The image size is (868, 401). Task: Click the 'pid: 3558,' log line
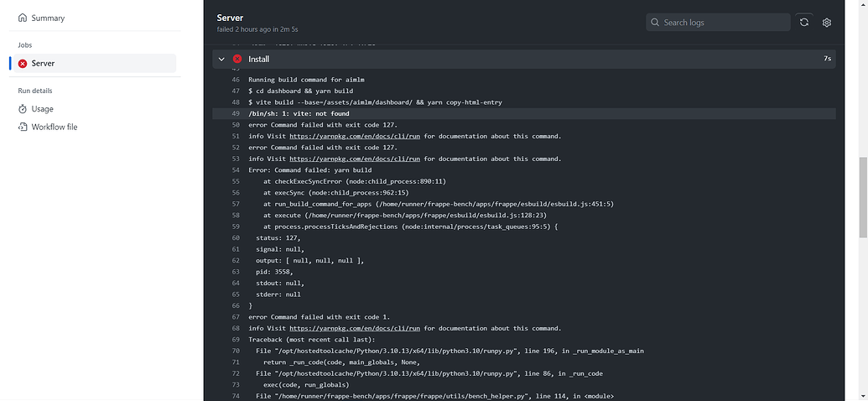[x=274, y=272]
